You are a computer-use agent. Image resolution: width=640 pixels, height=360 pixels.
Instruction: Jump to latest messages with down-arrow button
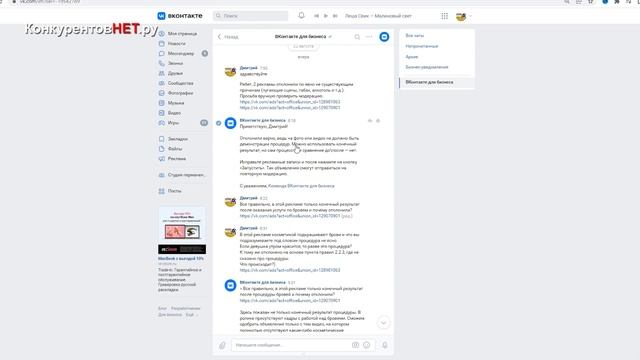coord(383,323)
